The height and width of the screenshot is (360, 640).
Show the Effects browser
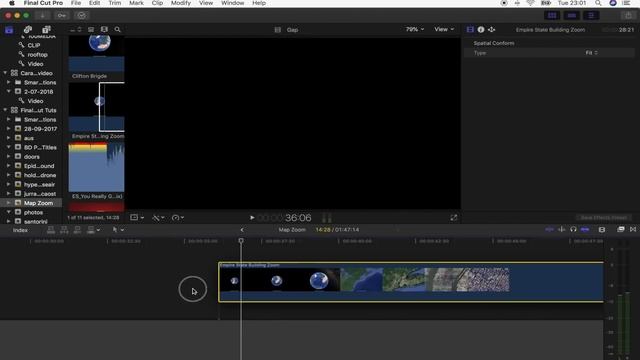click(x=621, y=229)
